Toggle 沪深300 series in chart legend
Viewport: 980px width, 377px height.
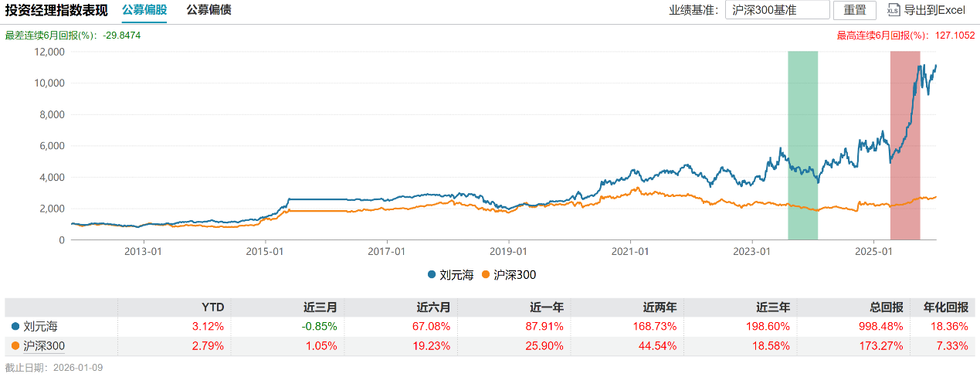[507, 274]
